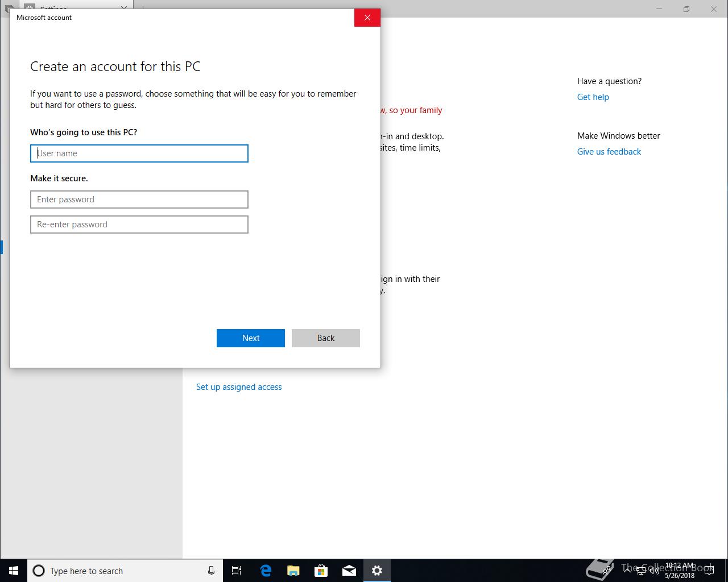728x582 pixels.
Task: Show hidden tray icons chevron
Action: [627, 571]
